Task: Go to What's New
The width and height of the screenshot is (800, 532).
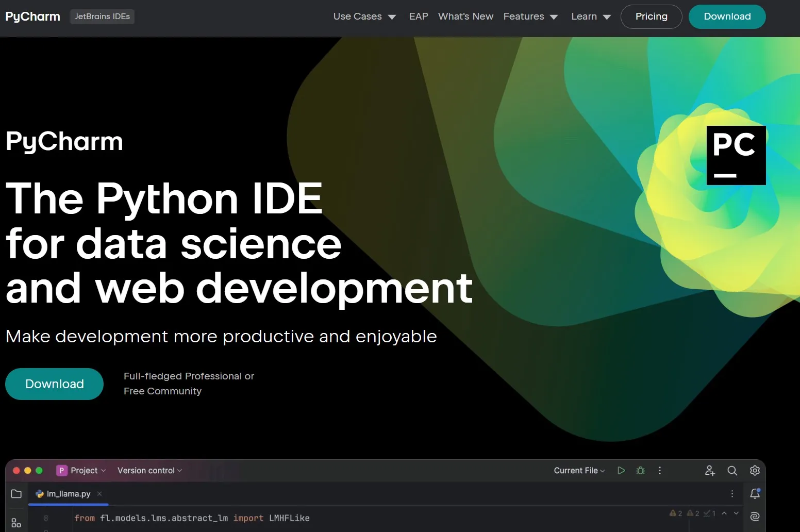Action: (x=465, y=16)
